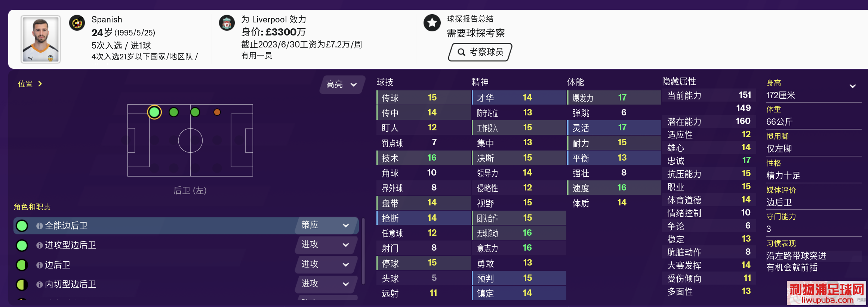Select highlighted left-back position dot on pitch
Viewport: 868px width, 307px height.
click(154, 112)
